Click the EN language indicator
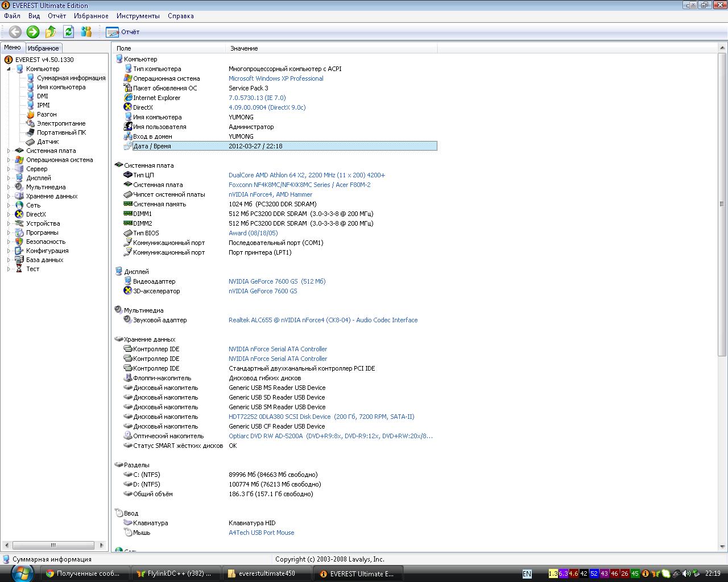The height and width of the screenshot is (582, 728). point(527,574)
